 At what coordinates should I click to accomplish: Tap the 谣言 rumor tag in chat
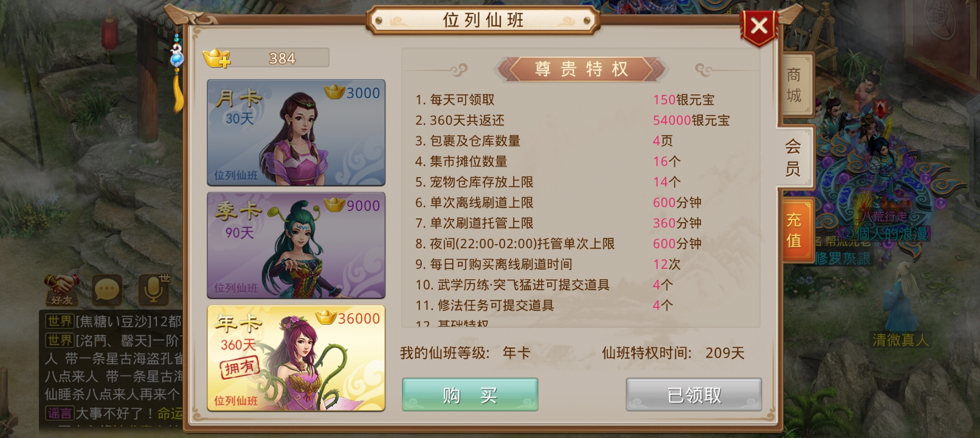(x=60, y=414)
